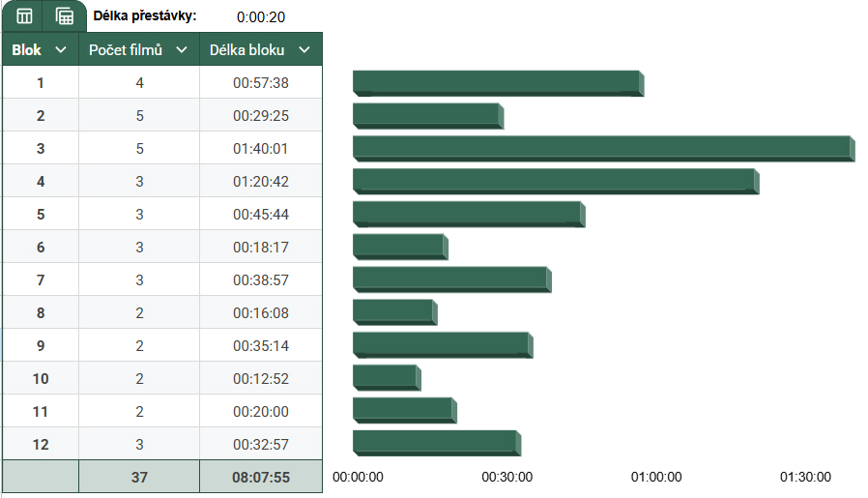Select the total duration cell 08:07:55
Image resolution: width=868 pixels, height=498 pixels.
pos(261,477)
